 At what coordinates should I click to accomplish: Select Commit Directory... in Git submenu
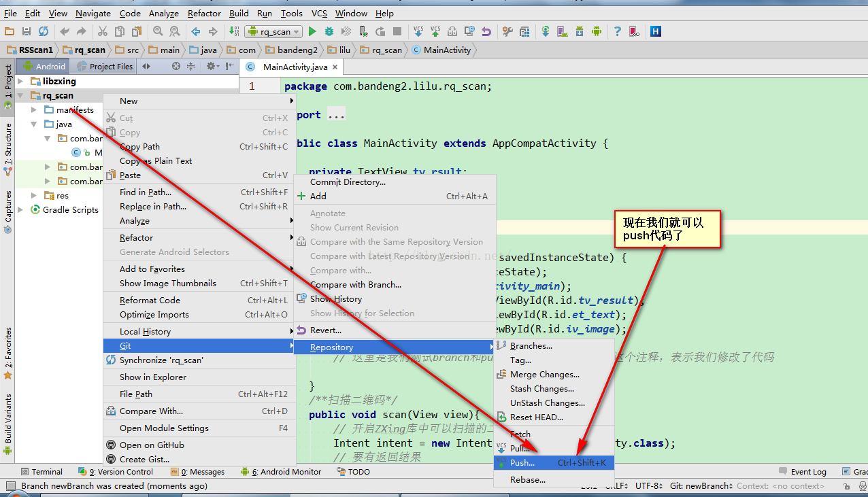coord(348,182)
